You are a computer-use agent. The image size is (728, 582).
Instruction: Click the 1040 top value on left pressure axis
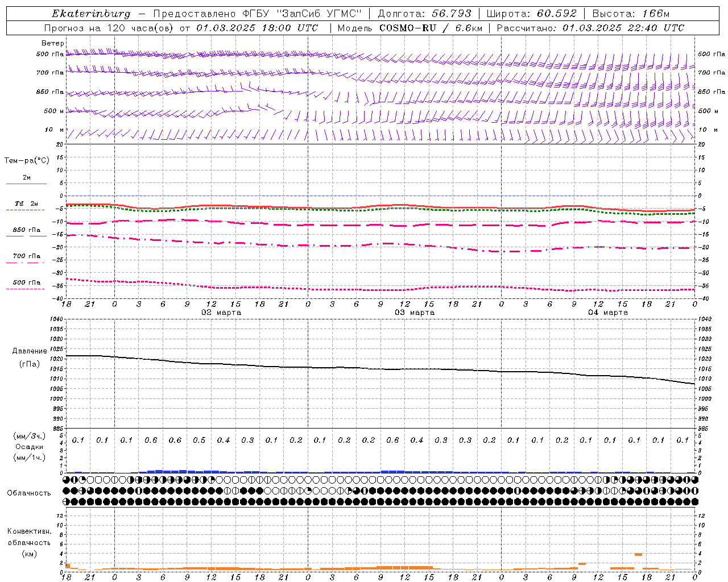[56, 319]
